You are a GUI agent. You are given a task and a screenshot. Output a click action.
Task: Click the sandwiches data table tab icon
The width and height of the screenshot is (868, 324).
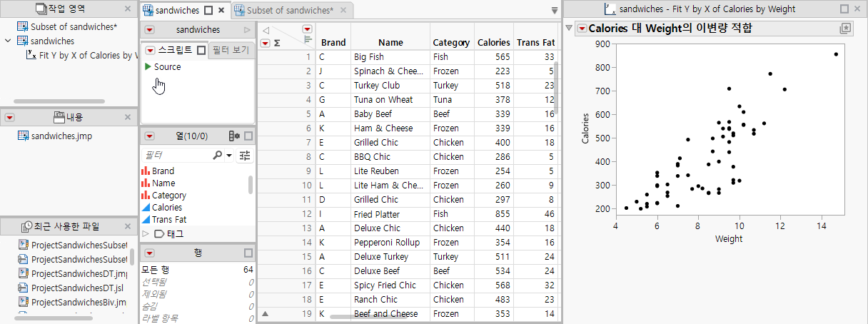[x=148, y=11]
